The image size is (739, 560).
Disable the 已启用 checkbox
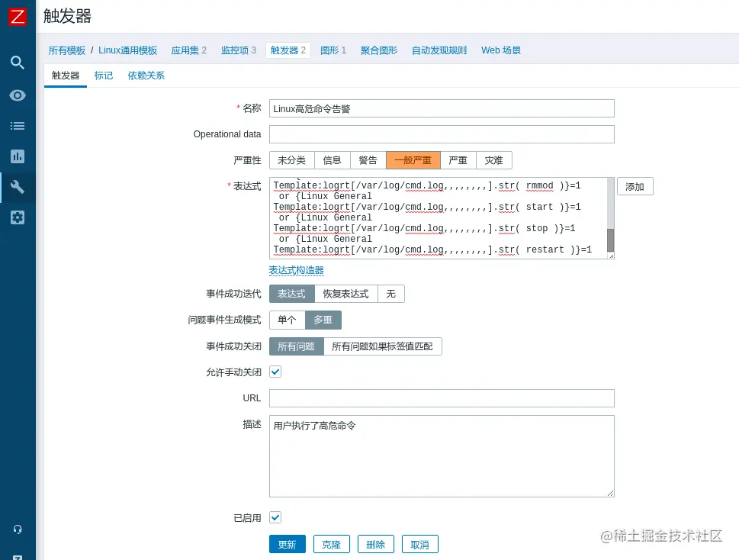[275, 517]
